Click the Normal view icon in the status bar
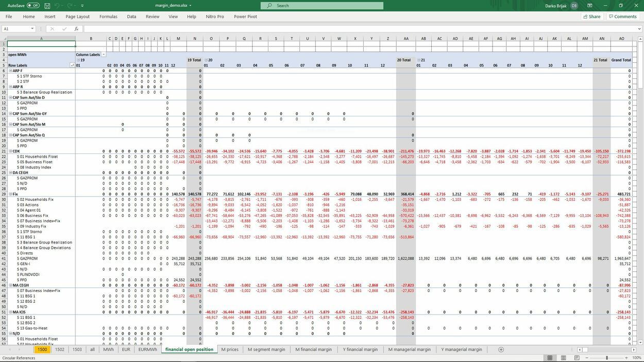This screenshot has width=644, height=362. click(x=550, y=357)
